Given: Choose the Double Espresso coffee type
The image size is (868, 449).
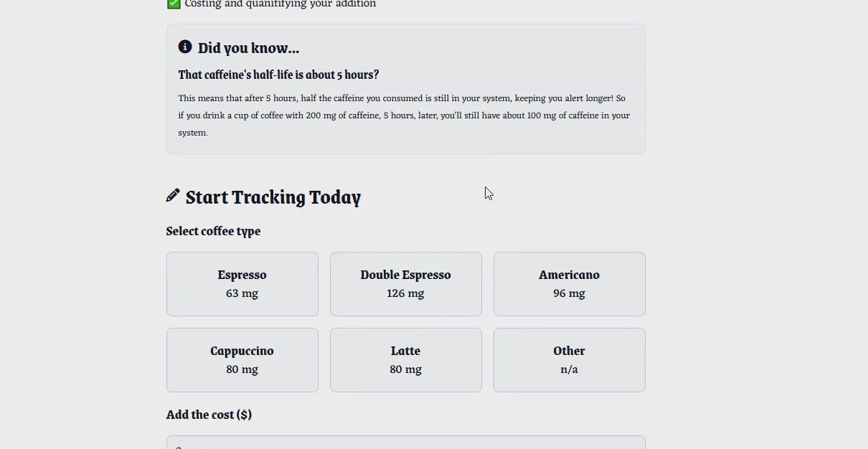Looking at the screenshot, I should click(405, 283).
